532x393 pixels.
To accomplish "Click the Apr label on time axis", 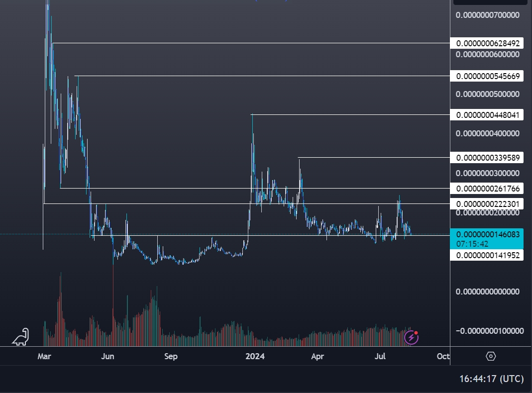I will (x=318, y=356).
